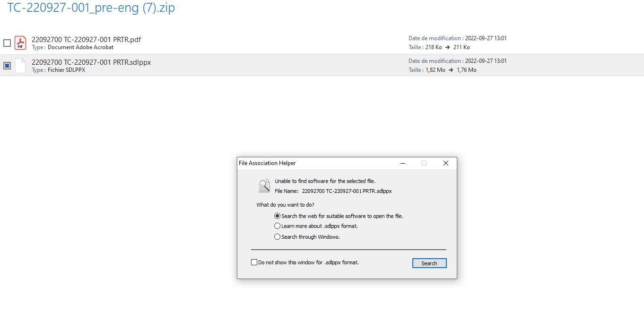This screenshot has width=644, height=313.
Task: Click the magnifier document icon in the dialog
Action: point(264,185)
